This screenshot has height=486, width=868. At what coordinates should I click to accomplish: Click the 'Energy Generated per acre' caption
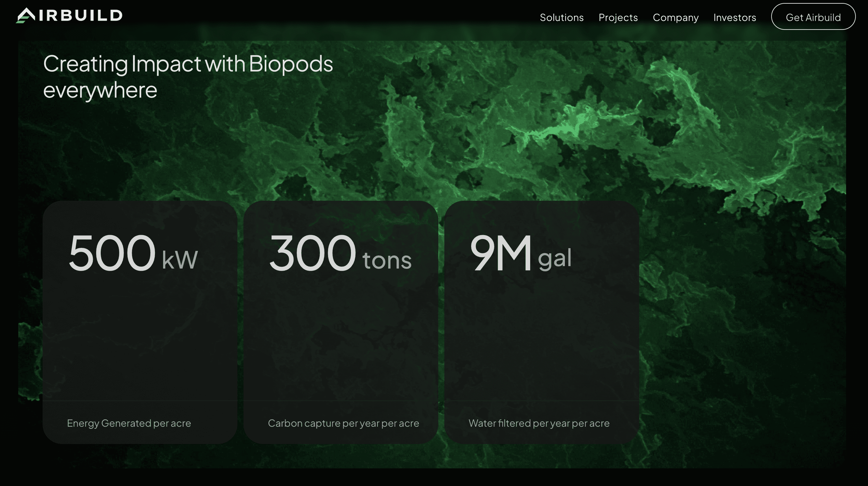click(129, 423)
